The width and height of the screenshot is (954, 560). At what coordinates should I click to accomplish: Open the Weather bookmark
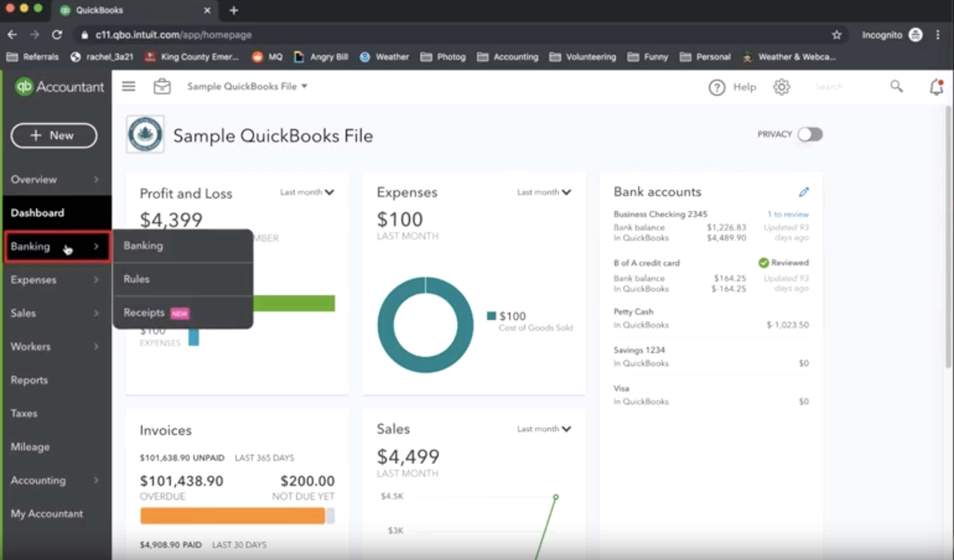coord(384,57)
